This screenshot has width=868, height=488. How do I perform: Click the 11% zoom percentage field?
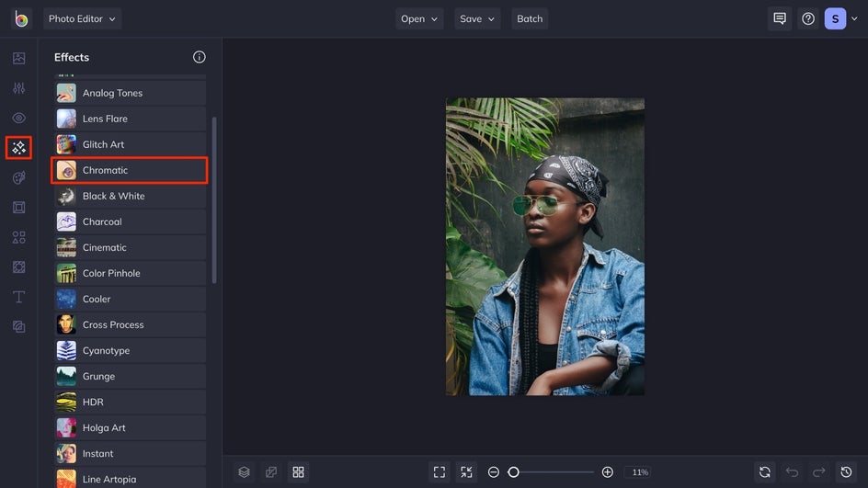pyautogui.click(x=640, y=472)
